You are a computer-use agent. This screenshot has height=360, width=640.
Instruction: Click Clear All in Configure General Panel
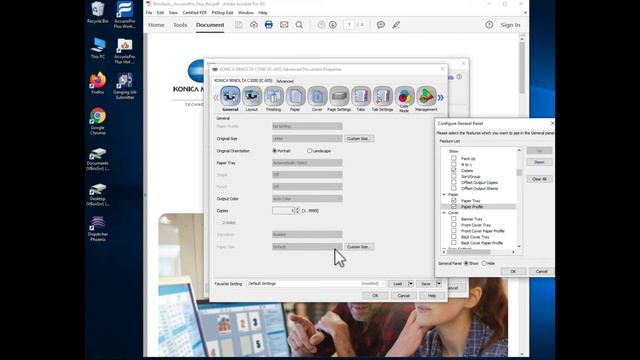(x=539, y=179)
